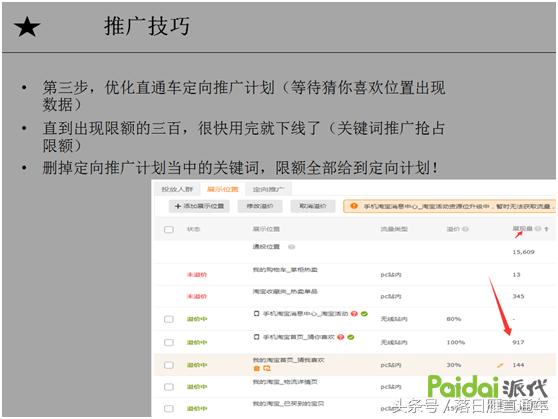
Task: Click the 取消溢价 button
Action: click(x=313, y=206)
